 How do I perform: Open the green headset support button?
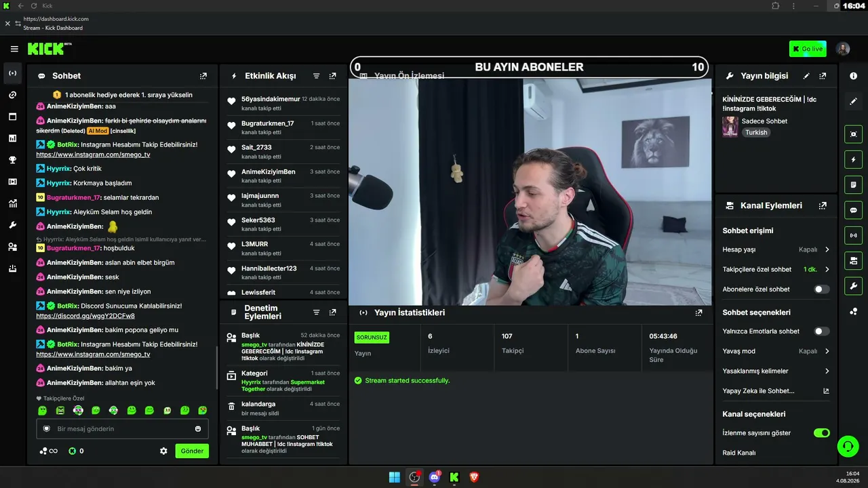tap(848, 446)
